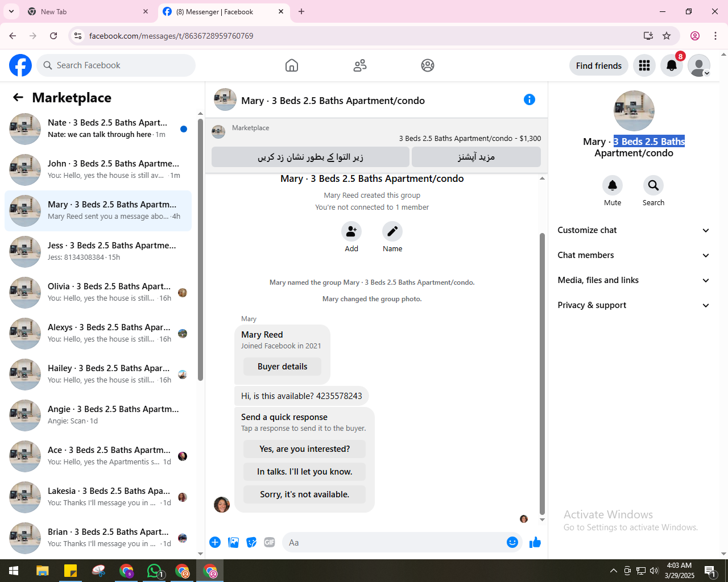Open Nate's apartment conversation
This screenshot has height=582, width=728.
98,129
